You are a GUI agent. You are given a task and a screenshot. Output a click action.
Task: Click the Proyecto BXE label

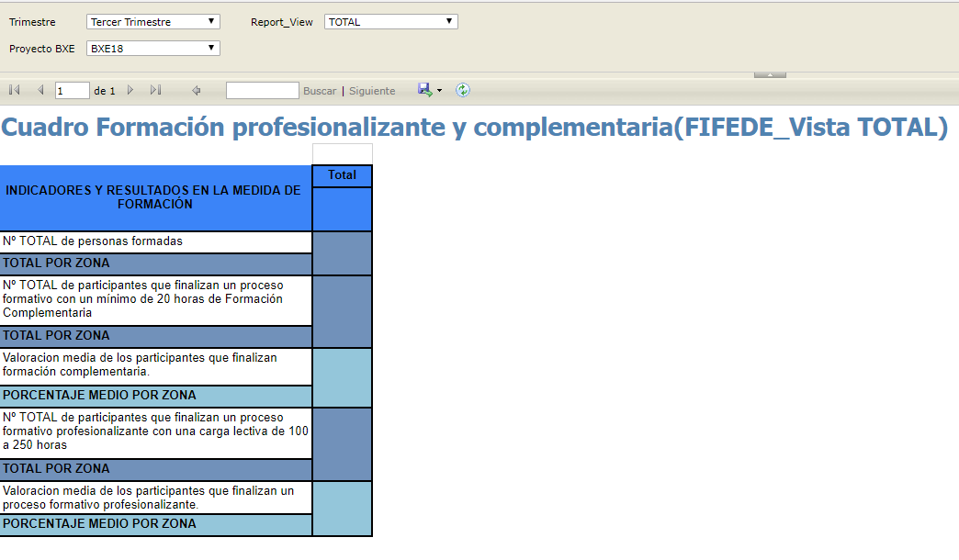click(42, 49)
